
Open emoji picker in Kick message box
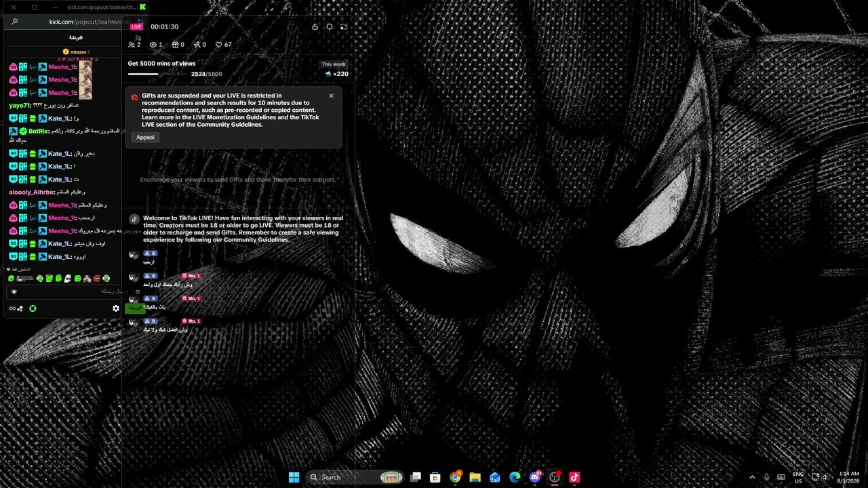coord(138,291)
